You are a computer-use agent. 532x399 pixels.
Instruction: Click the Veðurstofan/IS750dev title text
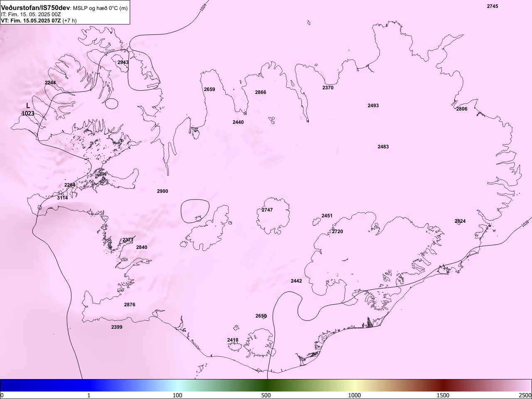[35, 7]
